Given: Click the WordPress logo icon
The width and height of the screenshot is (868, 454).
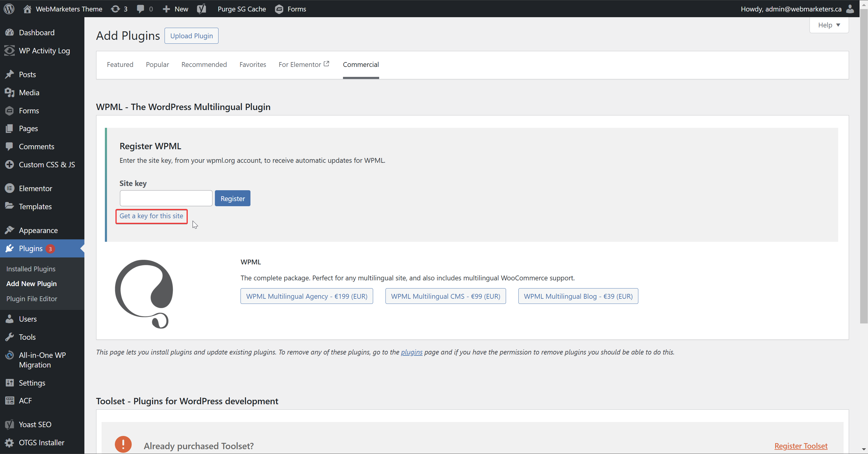Looking at the screenshot, I should (9, 9).
